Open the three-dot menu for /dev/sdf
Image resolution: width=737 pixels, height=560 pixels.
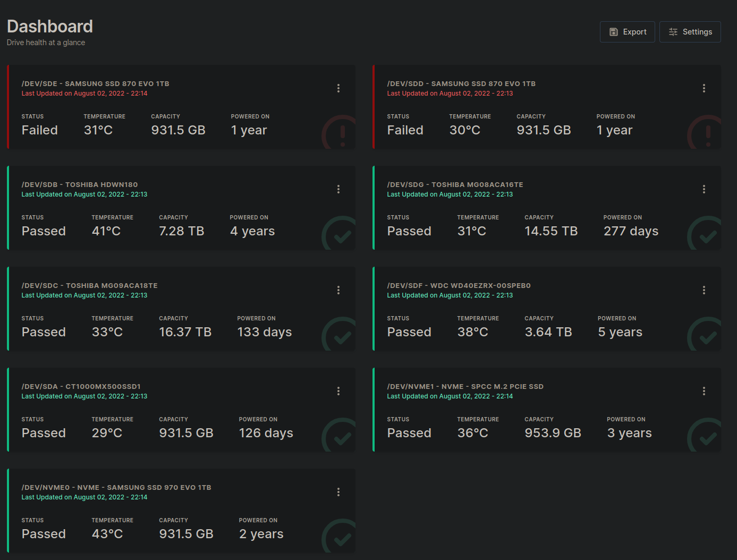click(704, 290)
